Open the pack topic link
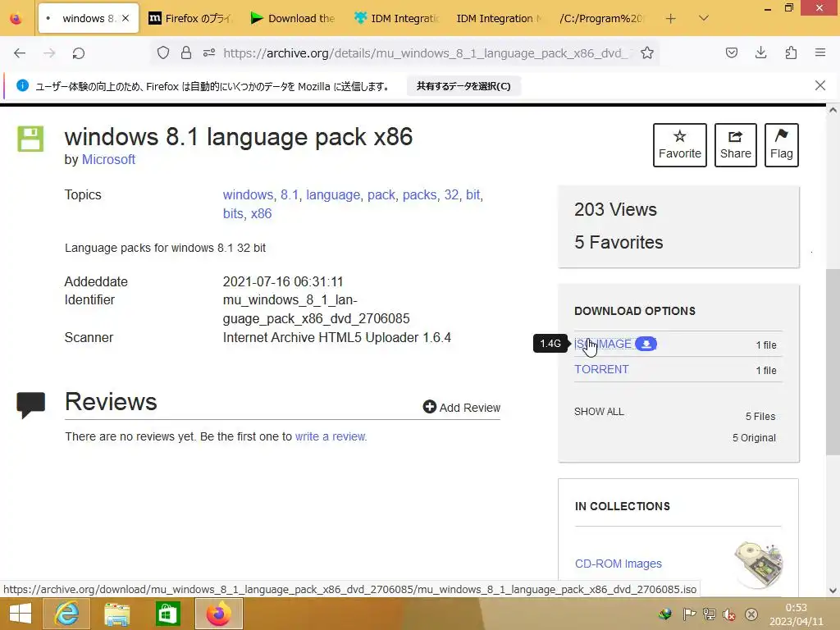The height and width of the screenshot is (630, 840). pos(381,195)
